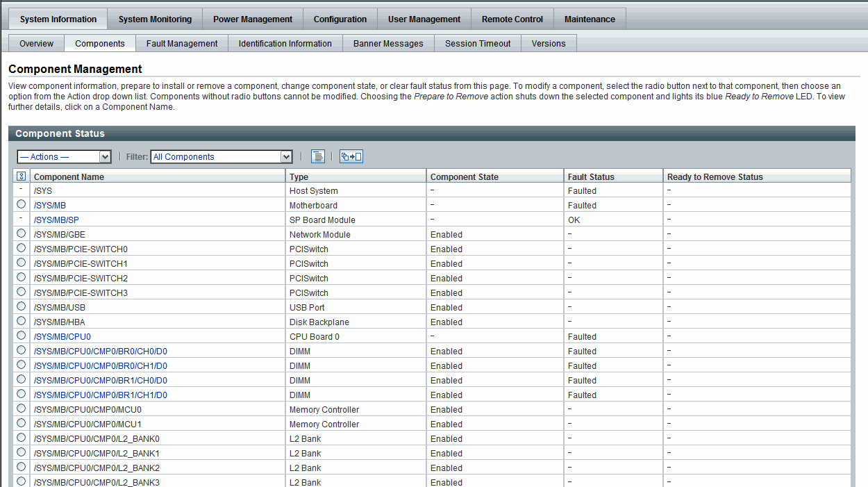Click the /SYS/MB/CPU0/CMP0/MCU1 component name
868x487 pixels.
(87, 424)
